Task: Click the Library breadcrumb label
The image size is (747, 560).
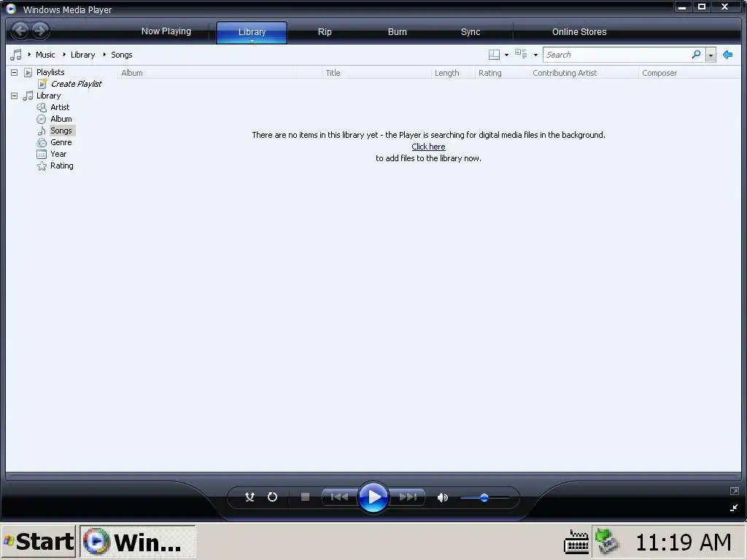Action: [83, 55]
